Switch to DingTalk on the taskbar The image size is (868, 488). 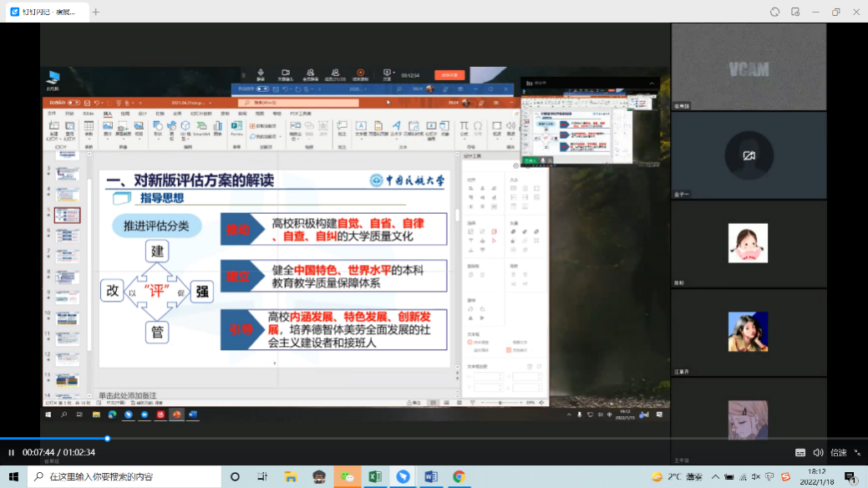click(x=403, y=476)
